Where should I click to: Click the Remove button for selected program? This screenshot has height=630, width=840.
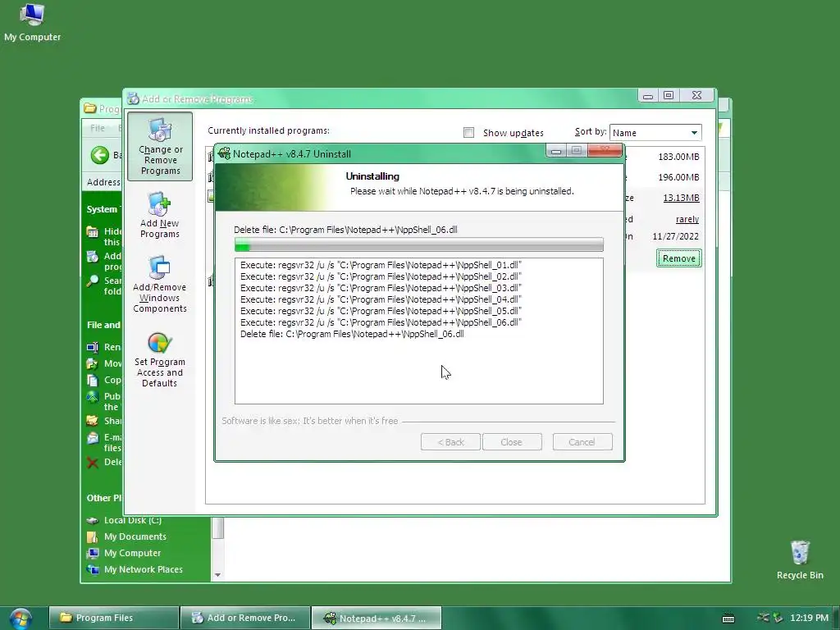coord(678,258)
